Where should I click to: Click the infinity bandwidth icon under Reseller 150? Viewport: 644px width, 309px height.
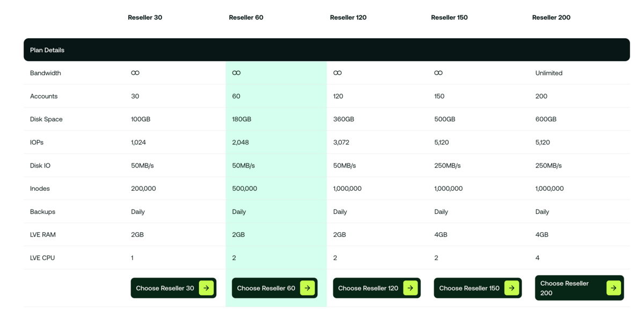click(x=438, y=73)
